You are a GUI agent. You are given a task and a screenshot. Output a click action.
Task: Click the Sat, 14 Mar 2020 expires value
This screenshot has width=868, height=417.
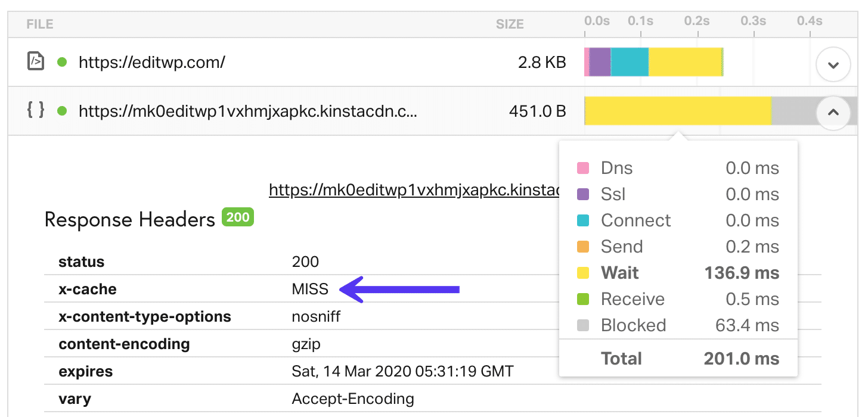coord(402,372)
